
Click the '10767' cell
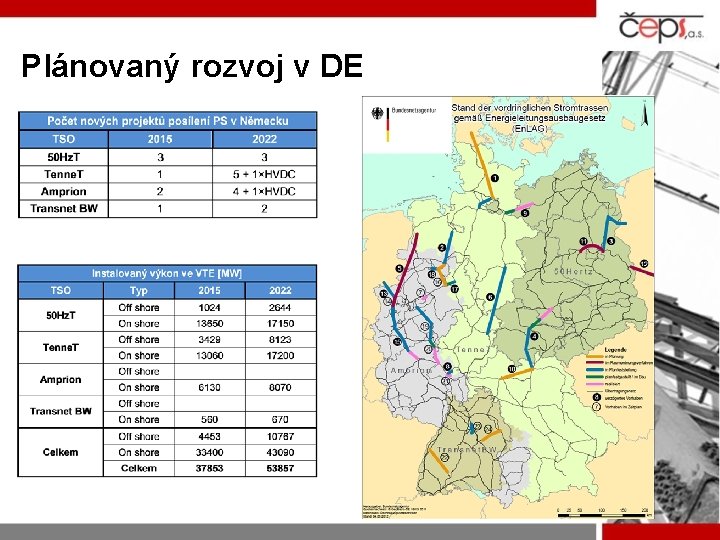pyautogui.click(x=280, y=437)
